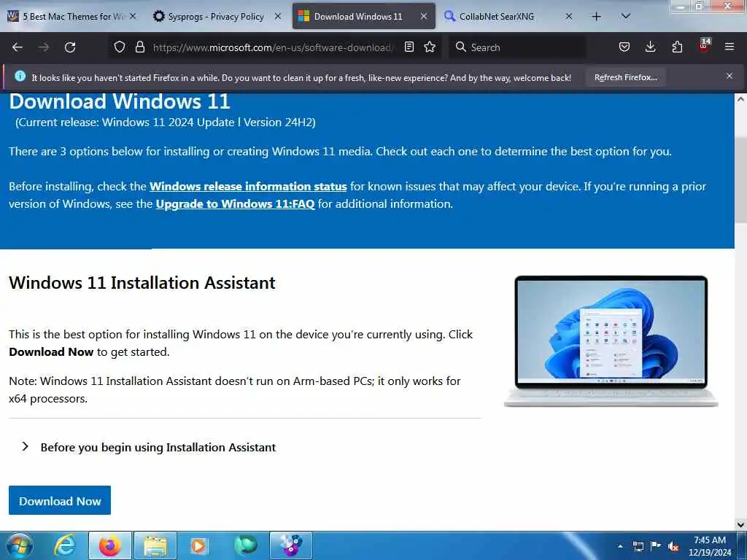The image size is (747, 560).
Task: Close the 5 Best Mac Themes tab
Action: [x=133, y=17]
